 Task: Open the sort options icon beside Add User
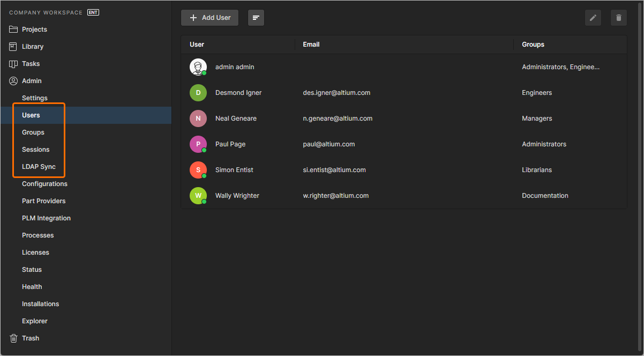pyautogui.click(x=256, y=18)
